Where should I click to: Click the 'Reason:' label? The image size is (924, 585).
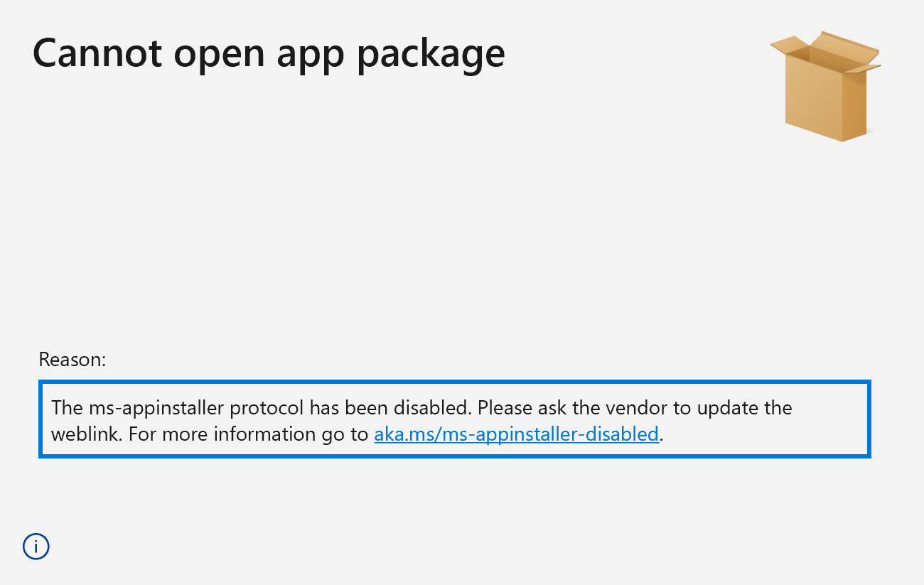72,360
